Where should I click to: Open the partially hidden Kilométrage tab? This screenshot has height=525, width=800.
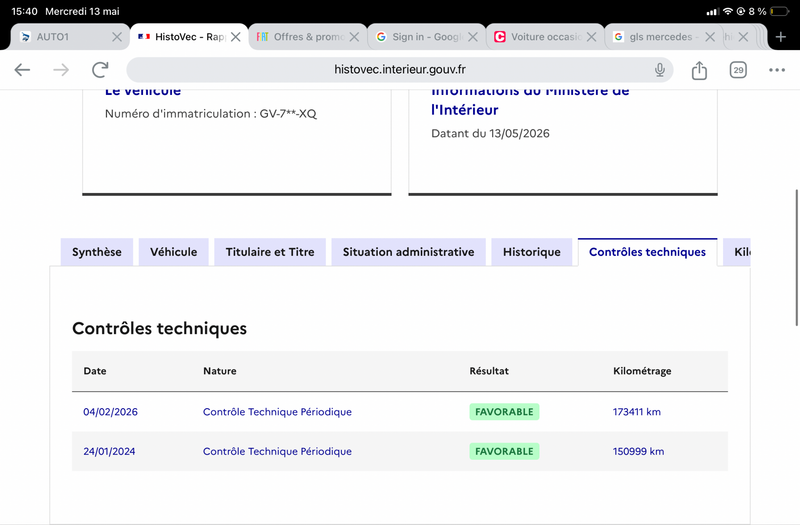coord(737,252)
